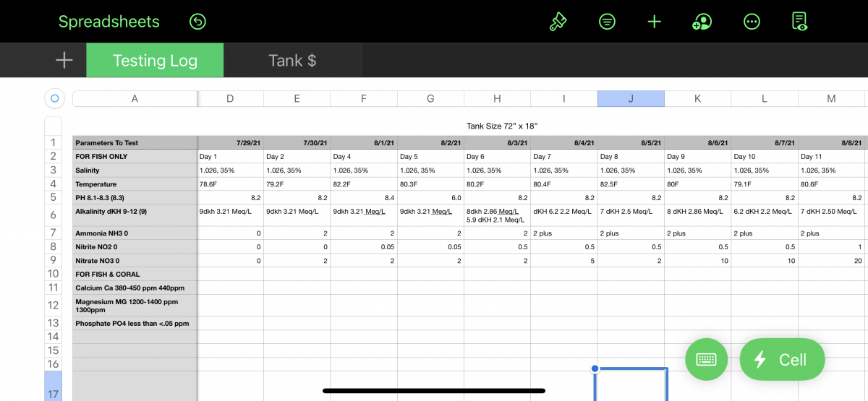Open the sort and filter options
This screenshot has height=401, width=868.
pos(607,22)
